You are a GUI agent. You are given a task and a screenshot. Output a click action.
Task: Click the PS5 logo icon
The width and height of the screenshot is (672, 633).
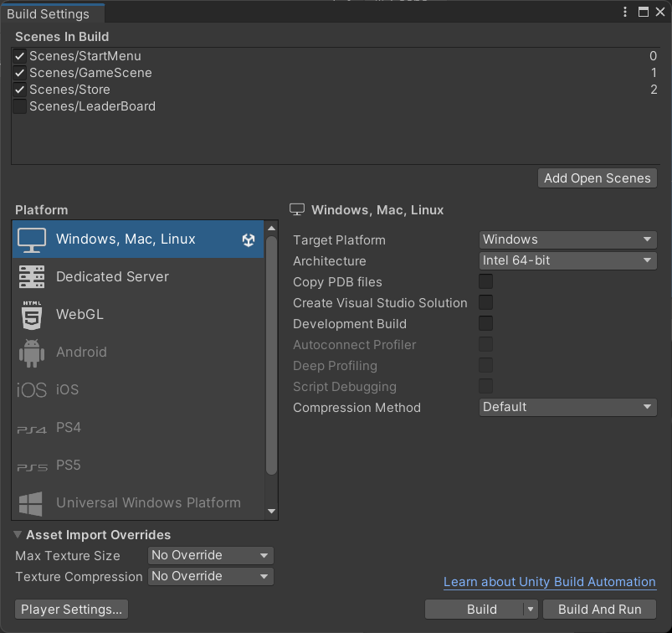click(x=32, y=467)
